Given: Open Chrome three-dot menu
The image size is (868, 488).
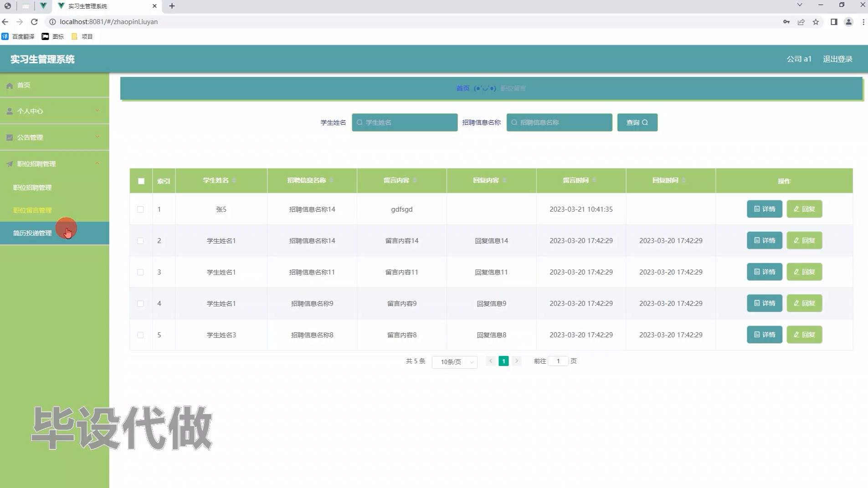Looking at the screenshot, I should coord(863,22).
